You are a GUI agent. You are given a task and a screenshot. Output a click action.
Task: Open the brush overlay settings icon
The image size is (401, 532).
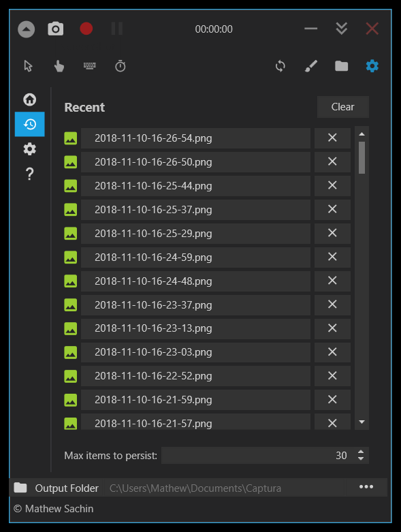click(311, 66)
